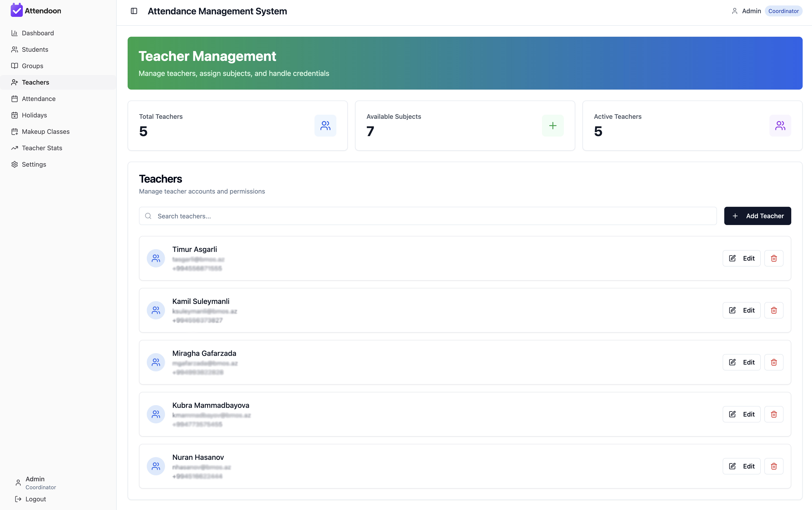This screenshot has width=812, height=510.
Task: Open Holidays from the sidebar menu
Action: click(x=34, y=115)
